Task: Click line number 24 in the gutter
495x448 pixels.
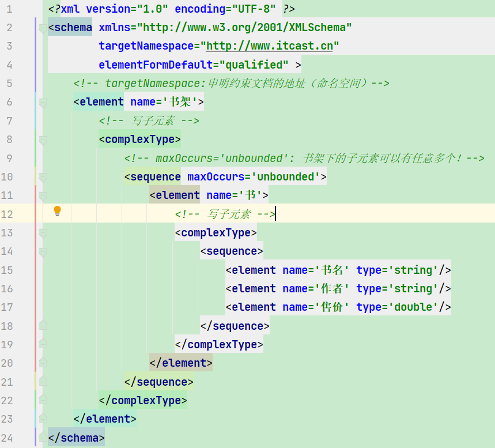Action: [x=7, y=438]
